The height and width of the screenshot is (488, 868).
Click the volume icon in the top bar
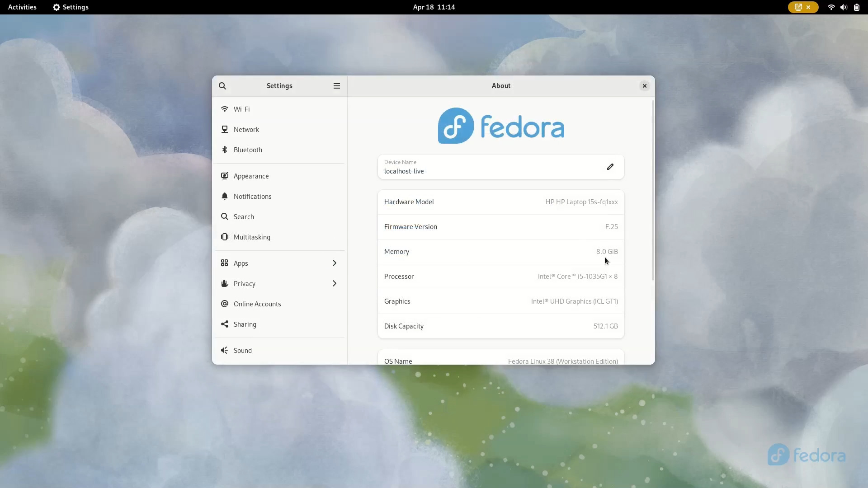point(844,7)
